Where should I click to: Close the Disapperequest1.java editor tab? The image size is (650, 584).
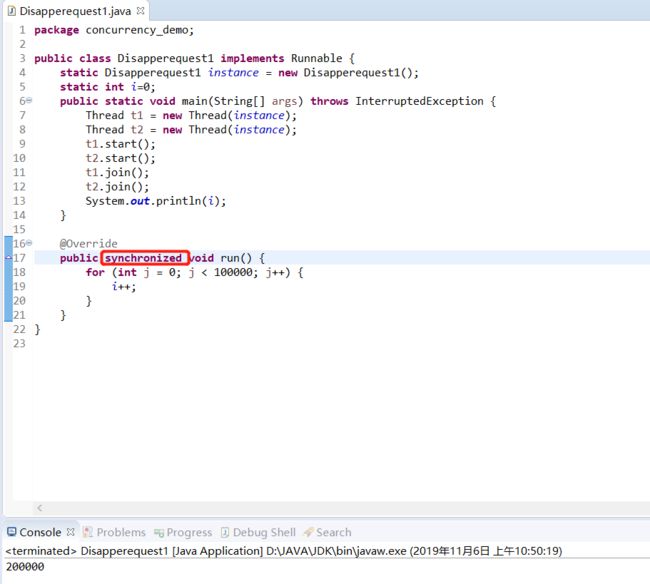pos(141,11)
